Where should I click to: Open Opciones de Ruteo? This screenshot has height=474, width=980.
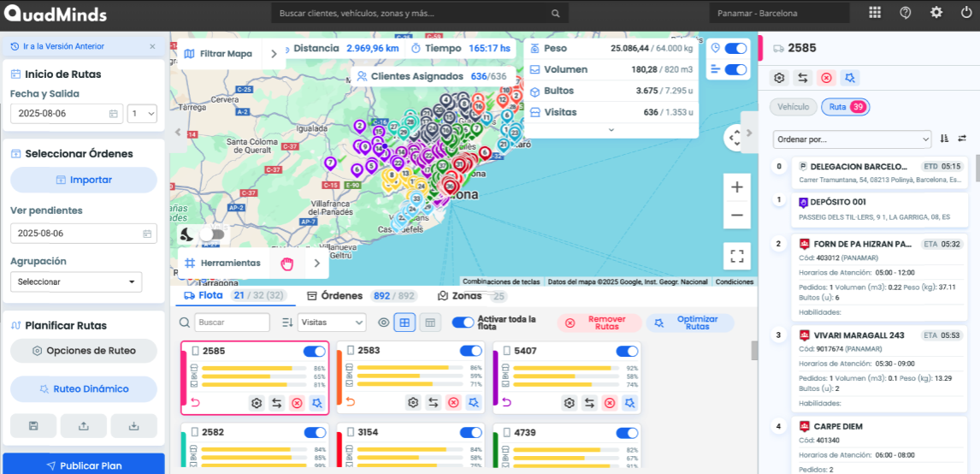(84, 351)
